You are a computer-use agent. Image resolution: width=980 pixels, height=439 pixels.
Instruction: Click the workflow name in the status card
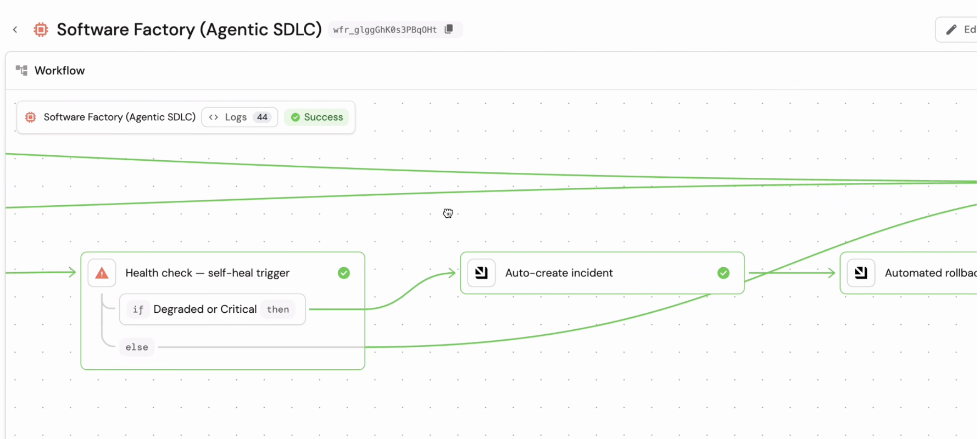pyautogui.click(x=120, y=117)
